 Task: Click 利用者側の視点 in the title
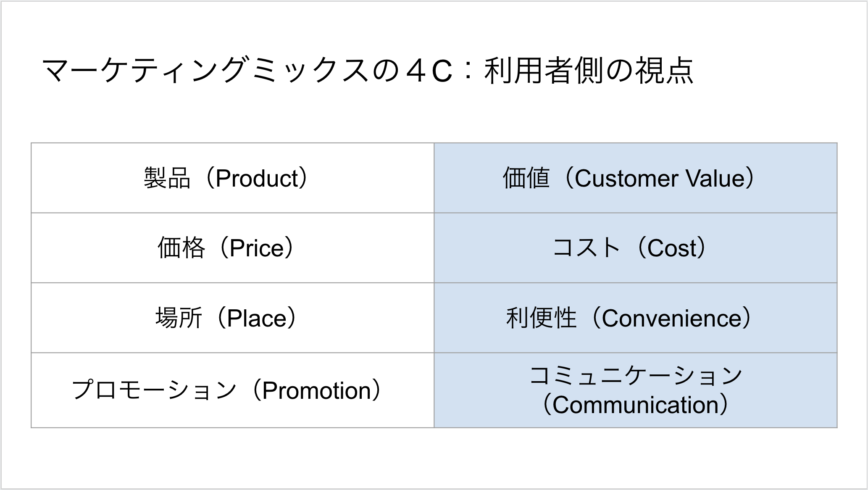tap(589, 71)
